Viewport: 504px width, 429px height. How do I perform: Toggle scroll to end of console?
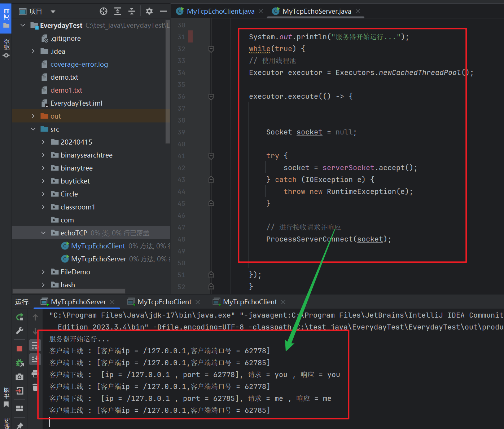[x=35, y=359]
